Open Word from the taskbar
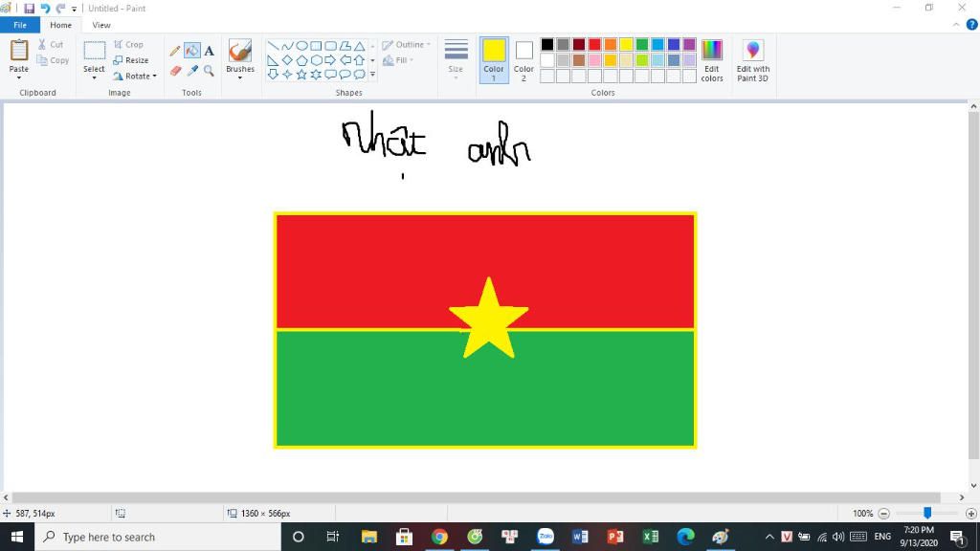The image size is (980, 551). coord(580,537)
